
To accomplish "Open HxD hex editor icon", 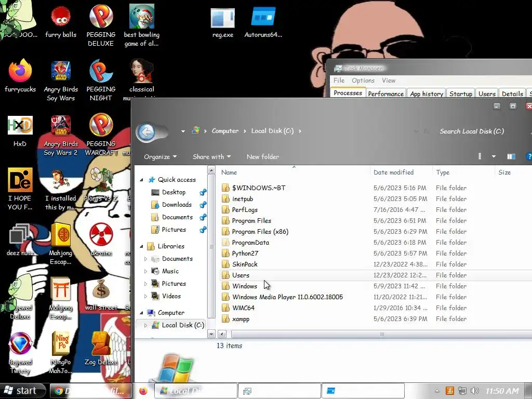I will click(20, 131).
